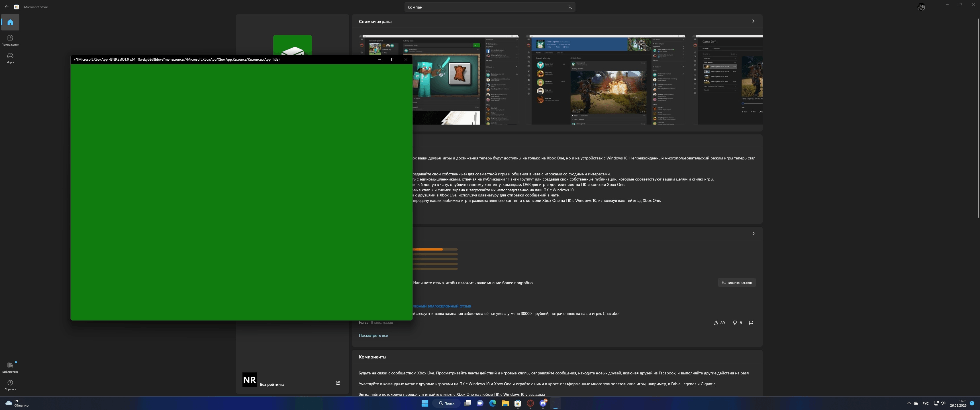
Task: Click the Xbox app green icon tile
Action: [x=293, y=45]
